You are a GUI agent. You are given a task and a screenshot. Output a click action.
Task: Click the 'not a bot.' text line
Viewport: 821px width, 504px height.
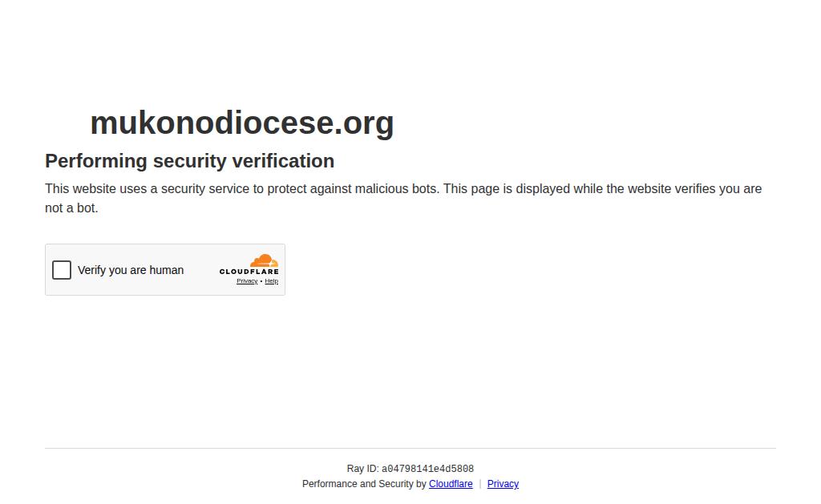pos(71,208)
